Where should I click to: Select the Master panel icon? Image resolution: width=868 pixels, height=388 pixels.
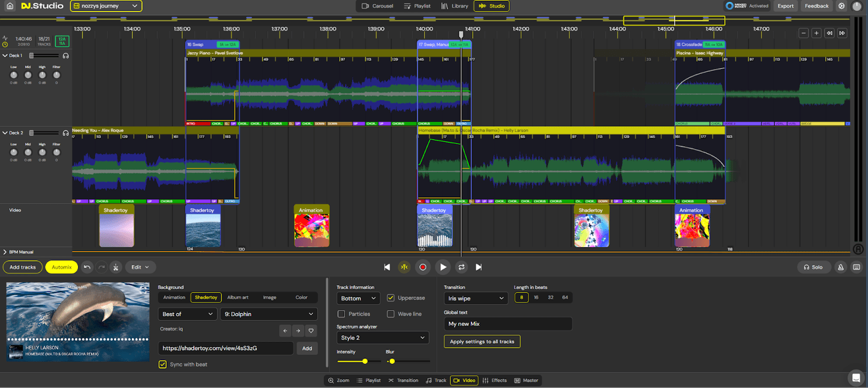526,380
